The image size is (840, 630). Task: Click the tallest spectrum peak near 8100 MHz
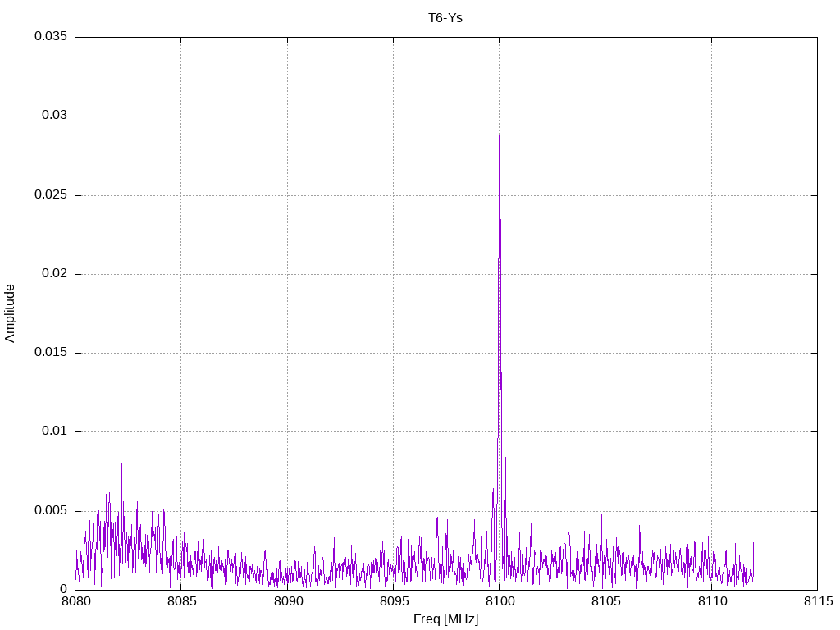(x=500, y=49)
